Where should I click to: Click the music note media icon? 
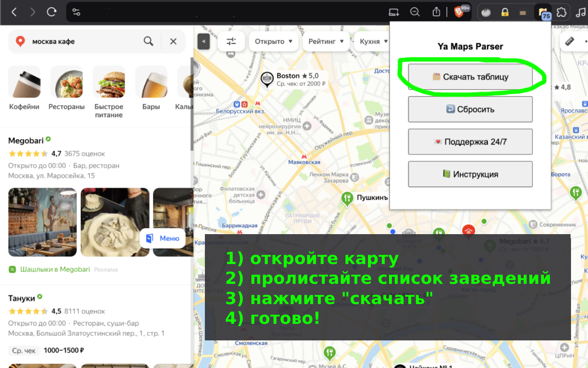pyautogui.click(x=580, y=12)
